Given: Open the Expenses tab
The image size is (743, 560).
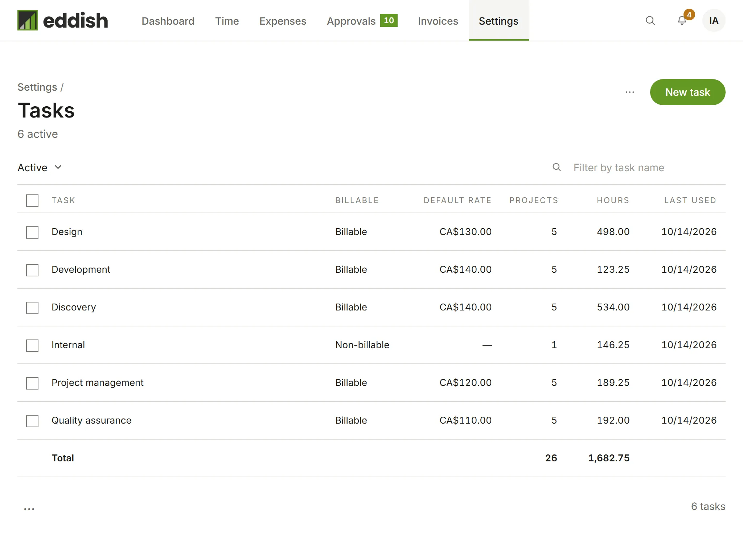Looking at the screenshot, I should click(x=283, y=21).
